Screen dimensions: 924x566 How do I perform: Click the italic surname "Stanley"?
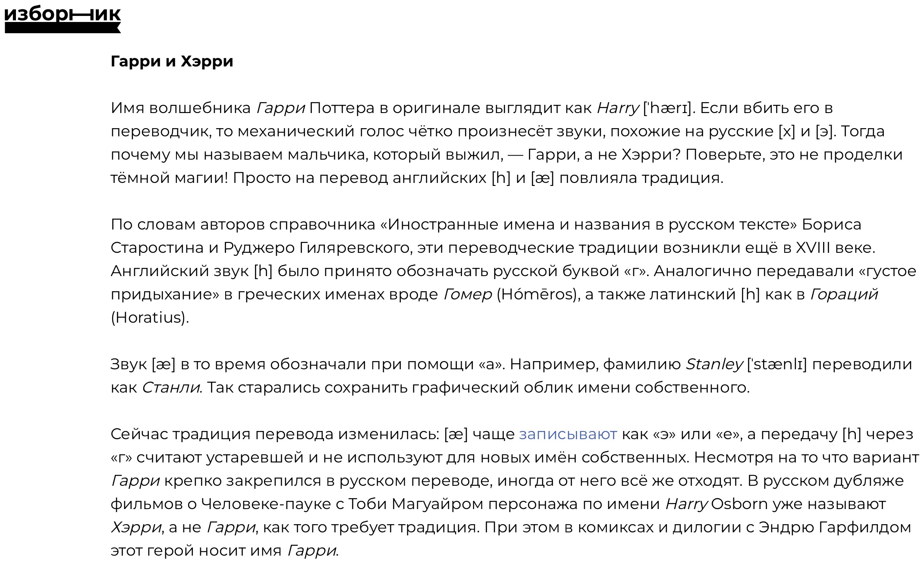point(714,364)
